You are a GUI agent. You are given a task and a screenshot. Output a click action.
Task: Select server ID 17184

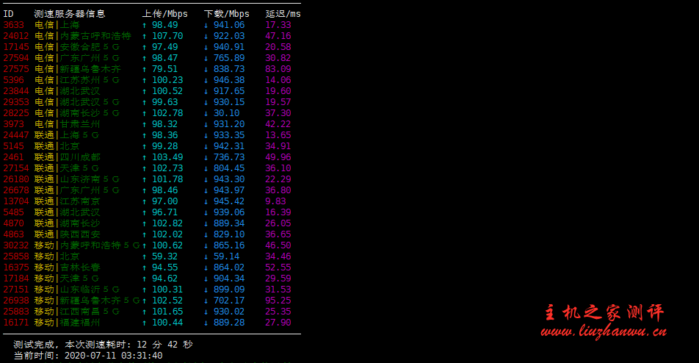(16, 278)
